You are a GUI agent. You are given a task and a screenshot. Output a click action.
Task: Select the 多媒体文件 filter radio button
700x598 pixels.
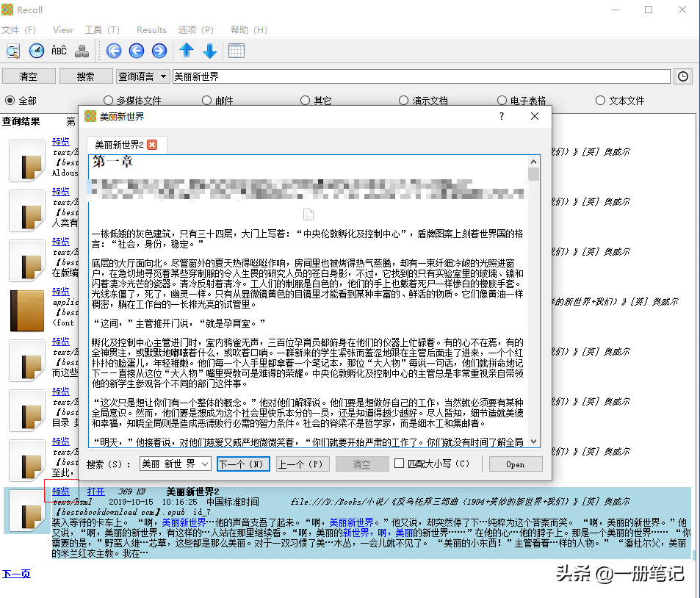(x=108, y=101)
